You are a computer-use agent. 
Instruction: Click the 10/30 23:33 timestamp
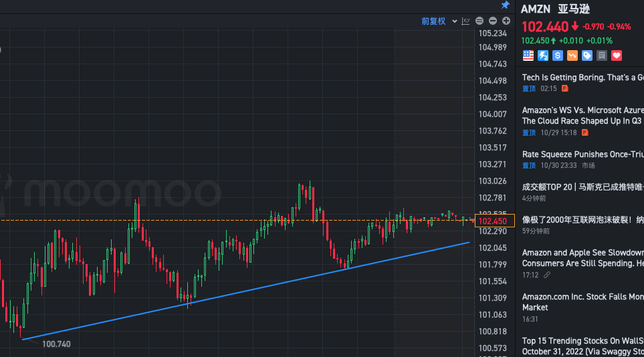pos(558,165)
